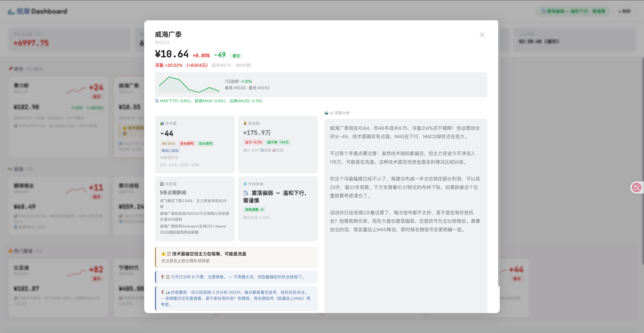Click the 量比 0.84 text
The height and width of the screenshot is (333, 644).
pos(251,150)
